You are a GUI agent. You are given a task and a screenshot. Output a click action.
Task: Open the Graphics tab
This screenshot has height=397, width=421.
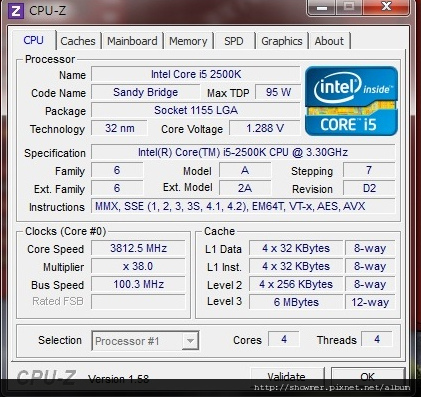(282, 41)
